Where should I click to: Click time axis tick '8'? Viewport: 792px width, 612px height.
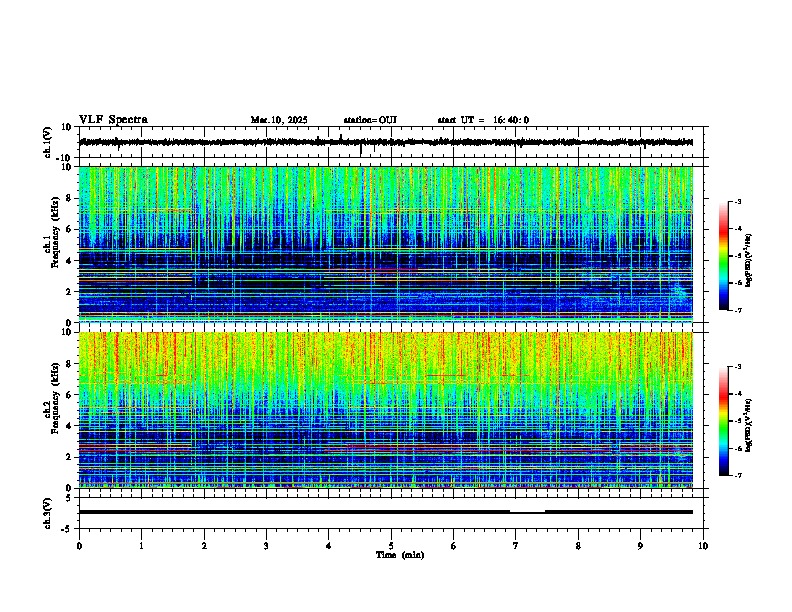click(578, 546)
